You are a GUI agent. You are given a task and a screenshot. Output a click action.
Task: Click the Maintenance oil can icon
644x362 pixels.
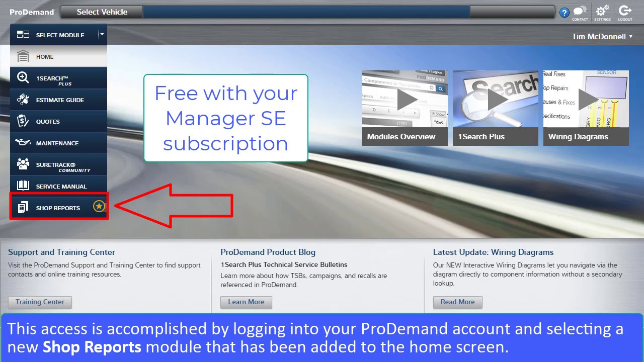[23, 143]
